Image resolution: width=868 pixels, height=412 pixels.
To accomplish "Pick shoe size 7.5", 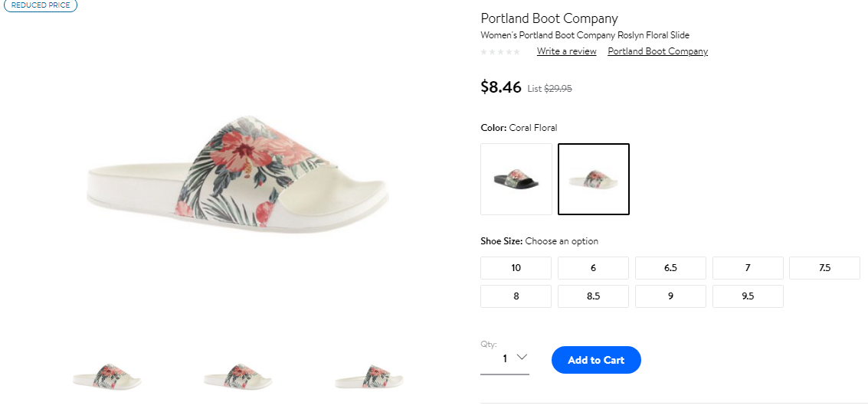I will click(x=825, y=268).
